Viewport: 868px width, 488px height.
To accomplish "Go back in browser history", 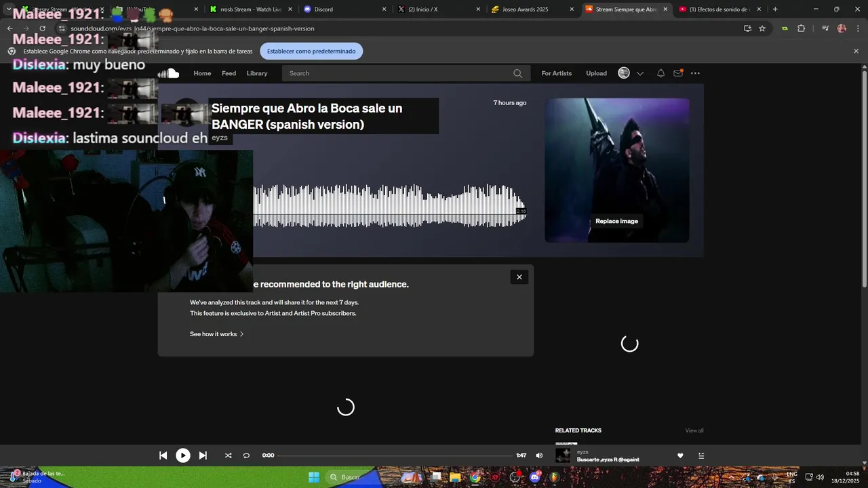I will tap(9, 28).
